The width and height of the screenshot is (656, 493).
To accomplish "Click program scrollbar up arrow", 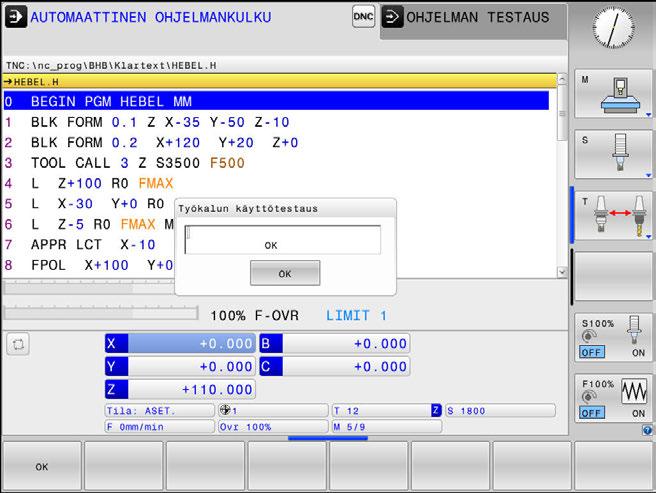I will tap(562, 78).
